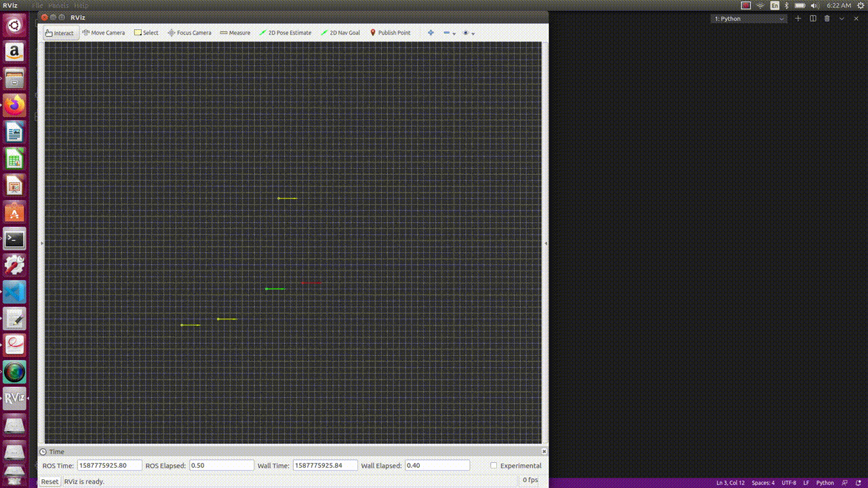
Task: Click 'Python' language mode in status bar
Action: tap(825, 483)
